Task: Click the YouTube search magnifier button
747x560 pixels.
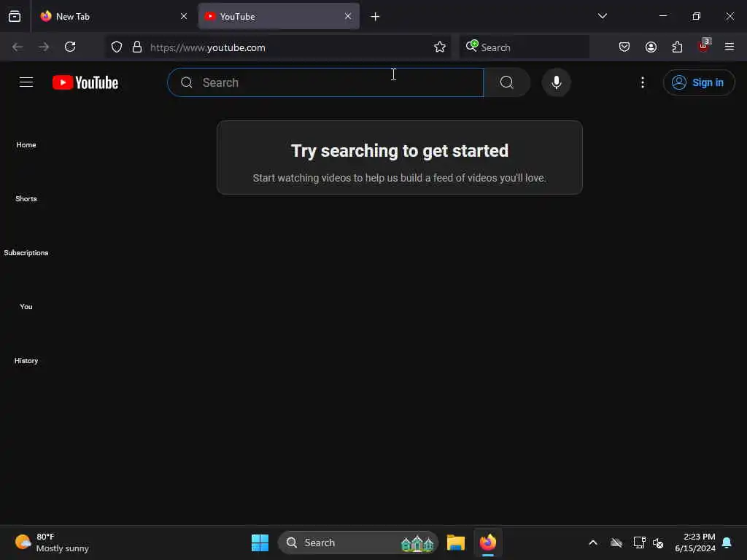Action: 507,82
